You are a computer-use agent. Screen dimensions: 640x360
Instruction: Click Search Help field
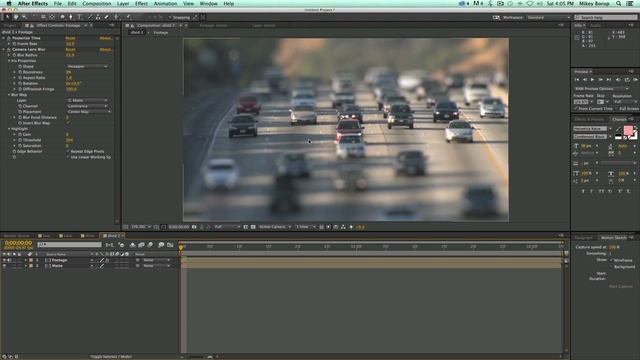coord(605,18)
